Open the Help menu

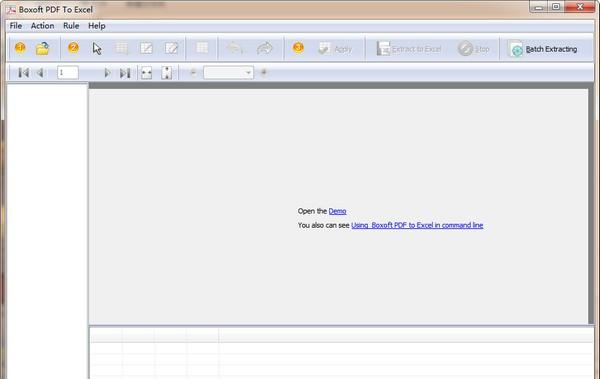pyautogui.click(x=96, y=26)
